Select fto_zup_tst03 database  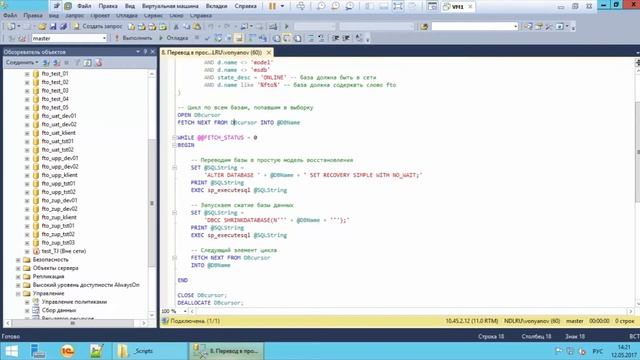(x=58, y=243)
